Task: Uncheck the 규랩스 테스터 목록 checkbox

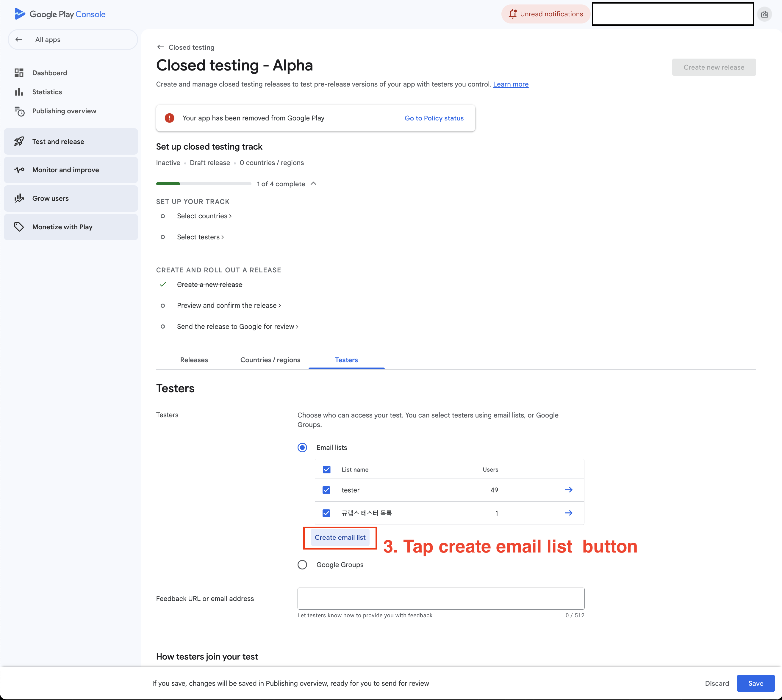Action: (326, 513)
